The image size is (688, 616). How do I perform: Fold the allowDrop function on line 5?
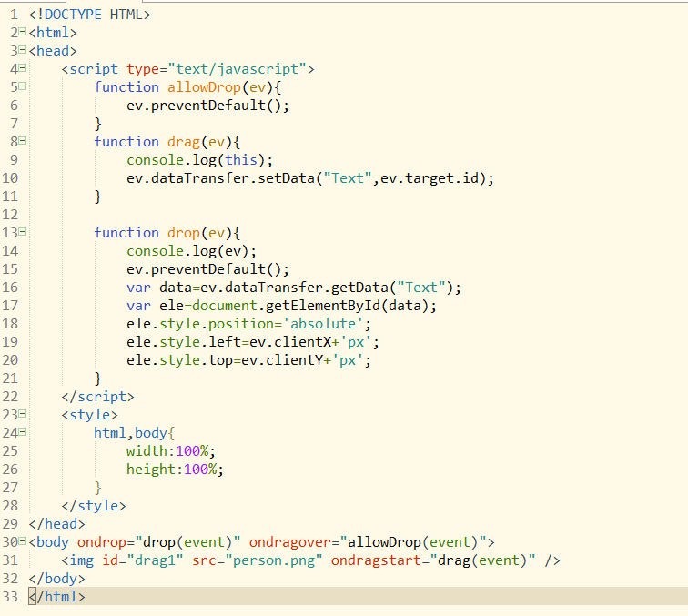pyautogui.click(x=23, y=87)
